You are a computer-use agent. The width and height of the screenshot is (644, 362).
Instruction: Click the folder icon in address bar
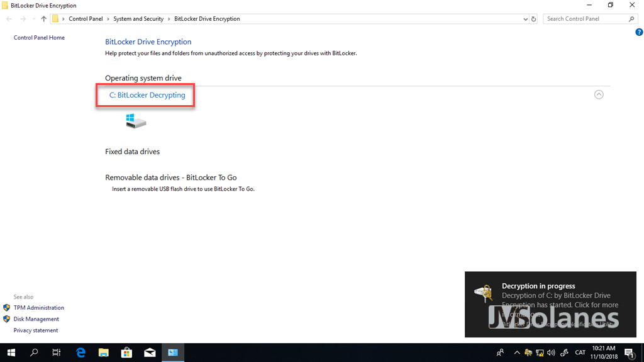pyautogui.click(x=55, y=19)
